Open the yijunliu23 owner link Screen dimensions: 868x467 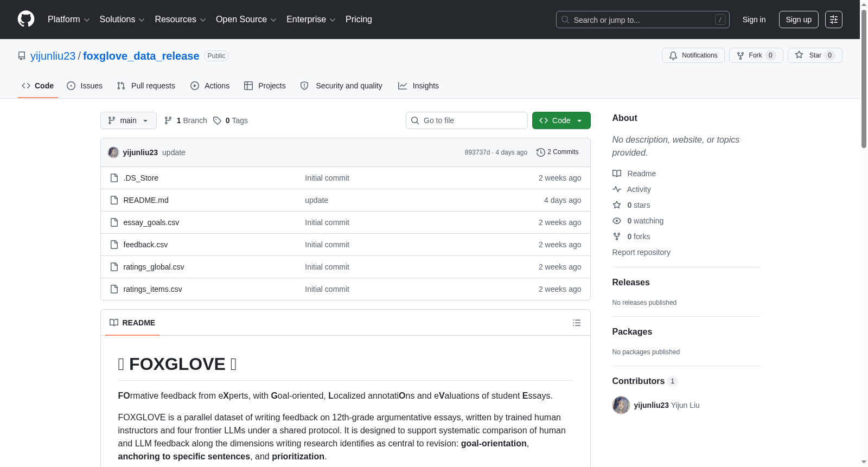(x=53, y=56)
